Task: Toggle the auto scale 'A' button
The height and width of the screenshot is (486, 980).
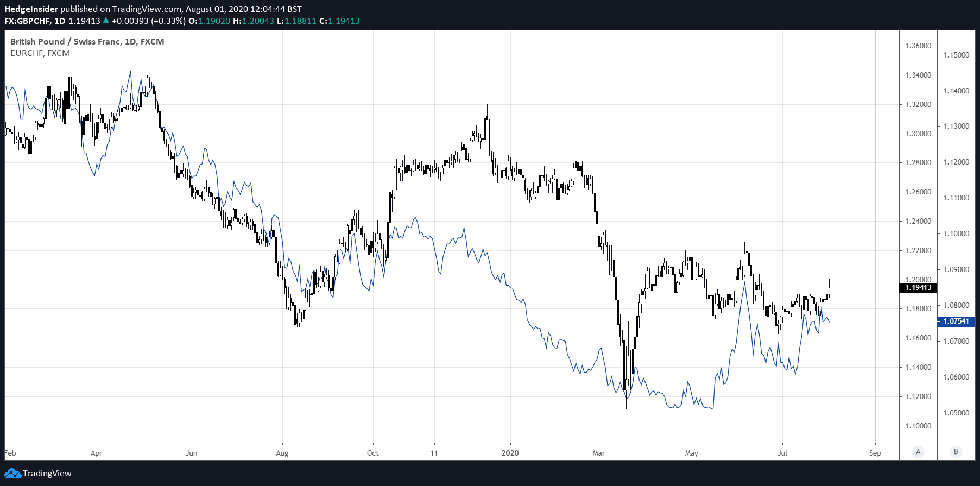Action: pos(918,452)
